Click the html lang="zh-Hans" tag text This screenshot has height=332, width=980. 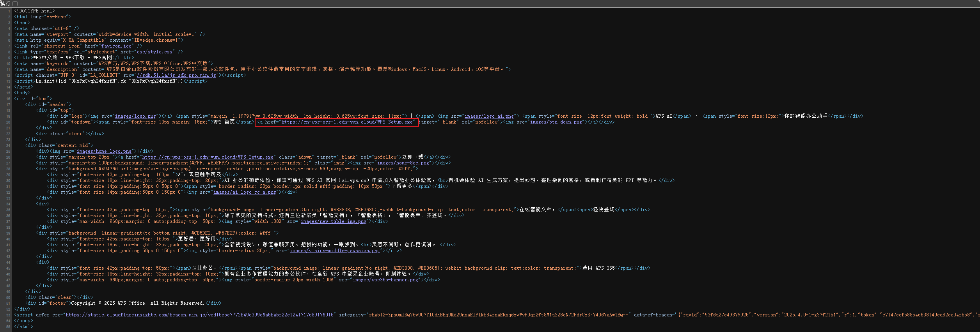click(x=43, y=17)
